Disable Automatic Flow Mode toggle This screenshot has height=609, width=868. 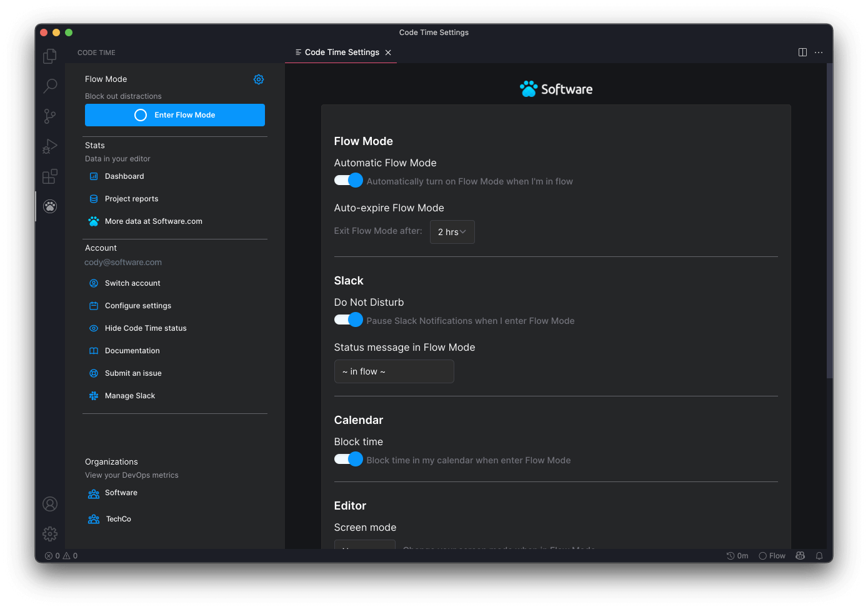click(x=349, y=181)
